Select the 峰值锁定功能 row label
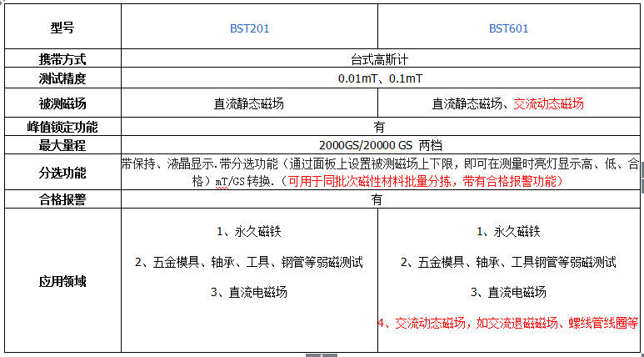The width and height of the screenshot is (644, 357). 62,127
